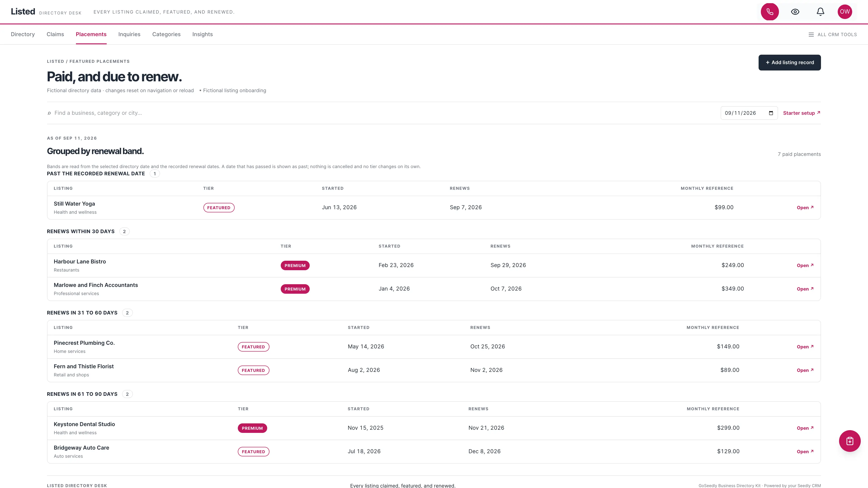
Task: Click Add listing record button
Action: point(790,63)
